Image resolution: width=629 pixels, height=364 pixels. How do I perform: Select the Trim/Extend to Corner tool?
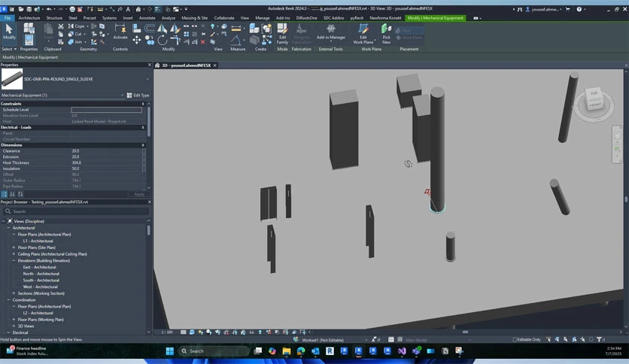175,40
